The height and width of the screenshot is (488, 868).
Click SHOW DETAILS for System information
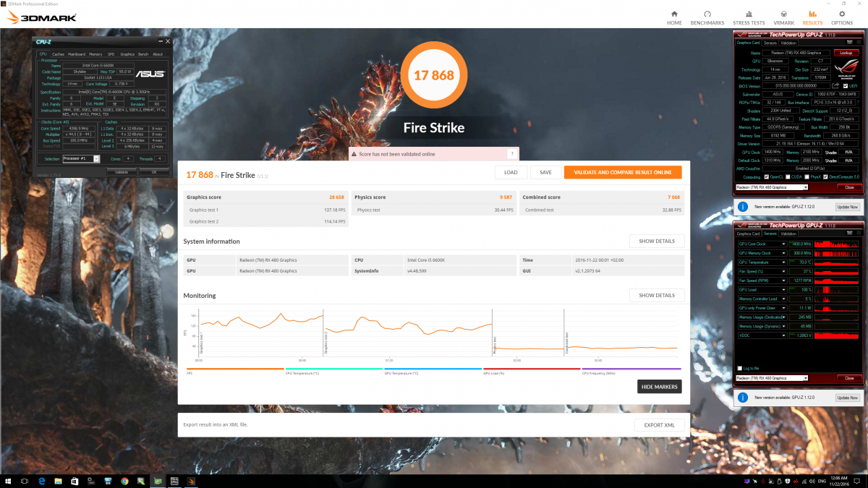[x=656, y=241]
